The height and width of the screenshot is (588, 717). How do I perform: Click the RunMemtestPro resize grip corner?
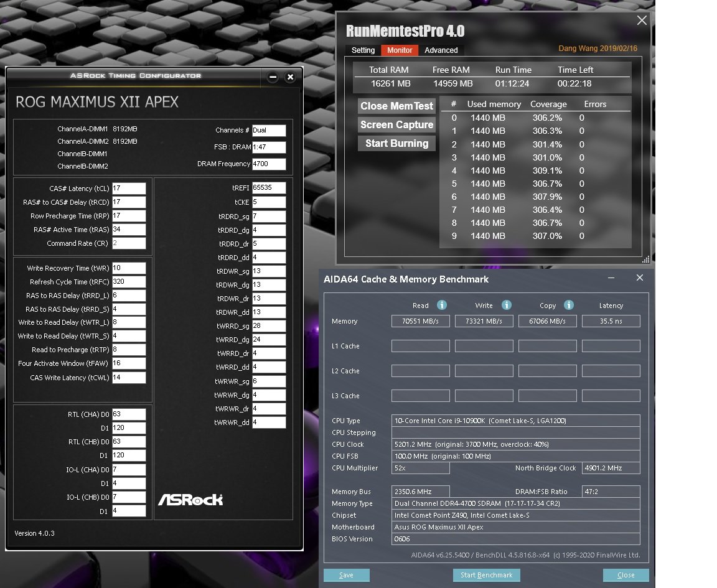pyautogui.click(x=645, y=259)
